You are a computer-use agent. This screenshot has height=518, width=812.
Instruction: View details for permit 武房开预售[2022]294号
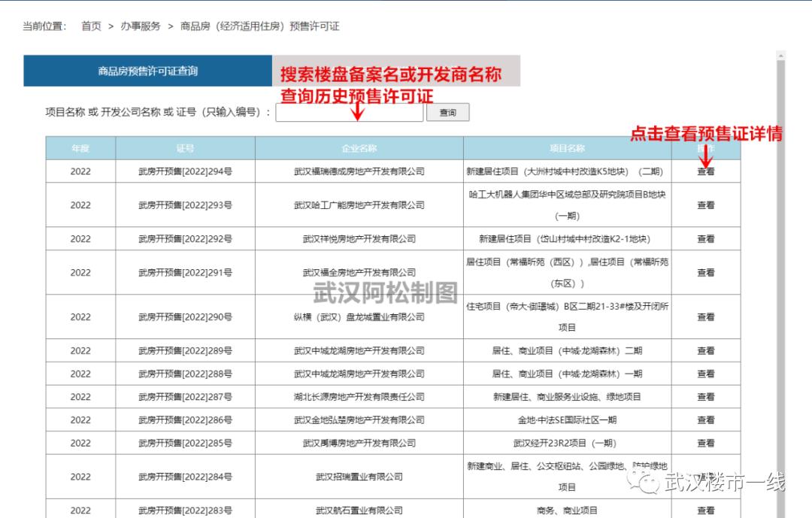705,171
